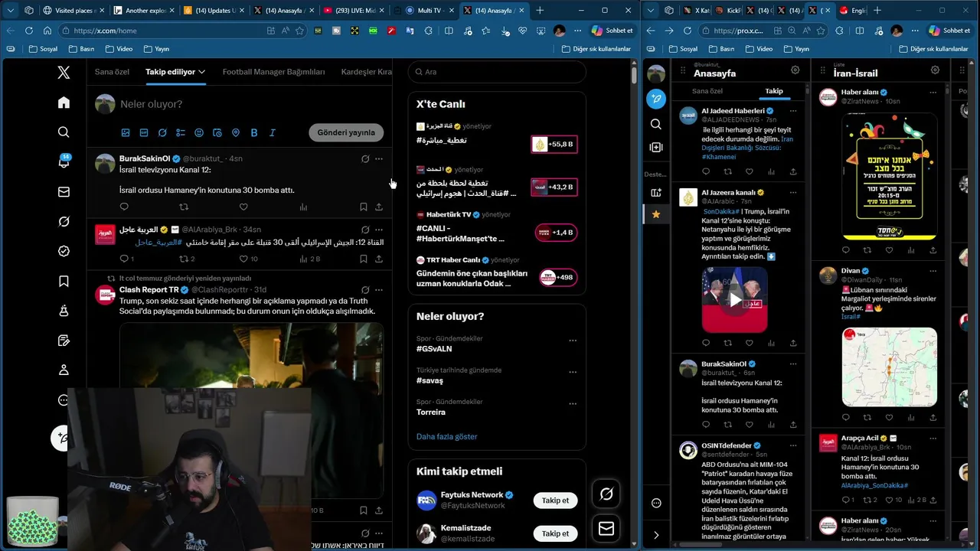This screenshot has width=980, height=551.
Task: Open Sohbet et Copilot in left browser
Action: 612,31
